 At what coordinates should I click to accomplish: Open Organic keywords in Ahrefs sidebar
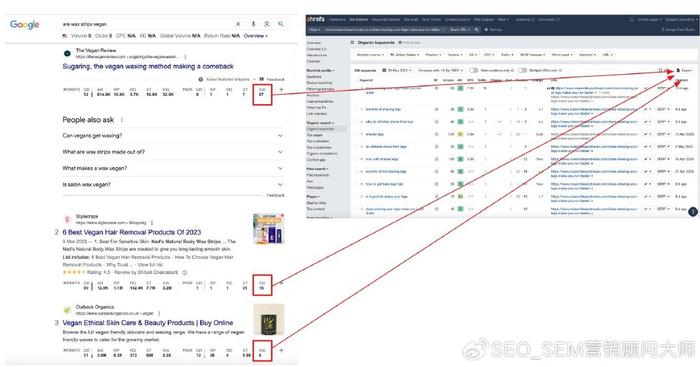[x=320, y=129]
